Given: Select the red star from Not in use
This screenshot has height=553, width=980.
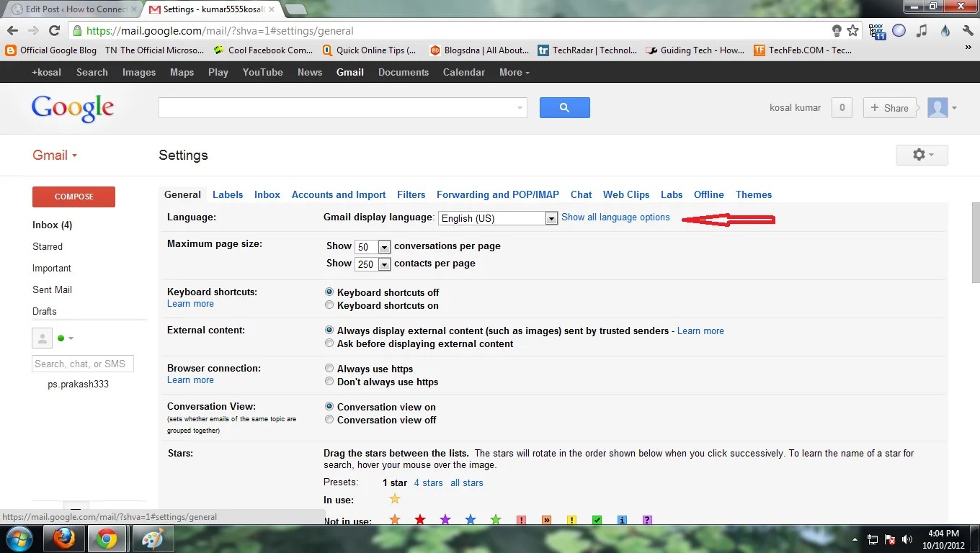Looking at the screenshot, I should pyautogui.click(x=420, y=518).
